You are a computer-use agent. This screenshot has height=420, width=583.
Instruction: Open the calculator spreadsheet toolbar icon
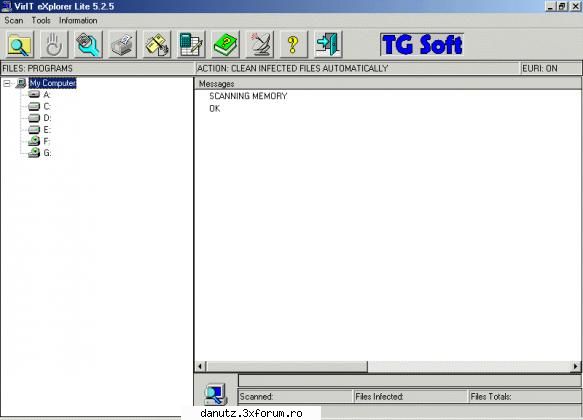191,45
